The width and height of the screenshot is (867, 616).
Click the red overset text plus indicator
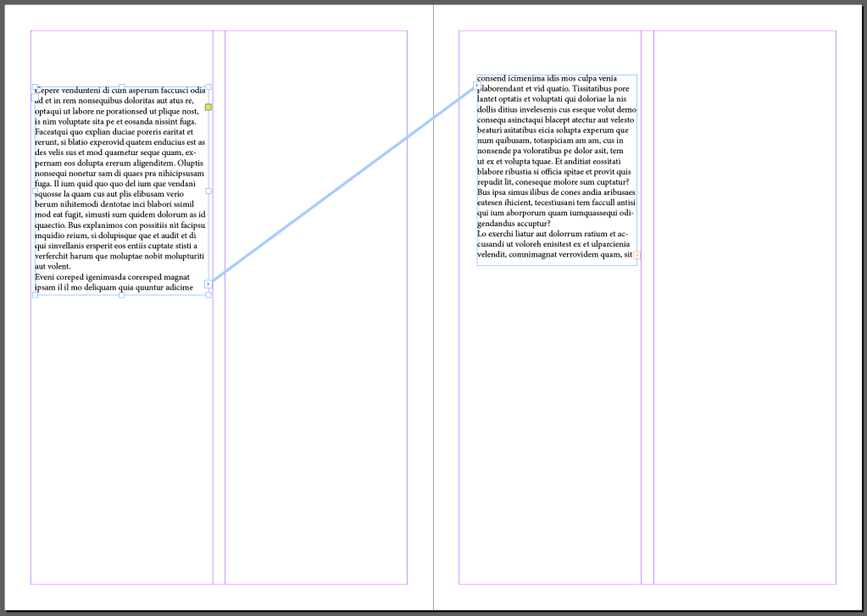(636, 254)
